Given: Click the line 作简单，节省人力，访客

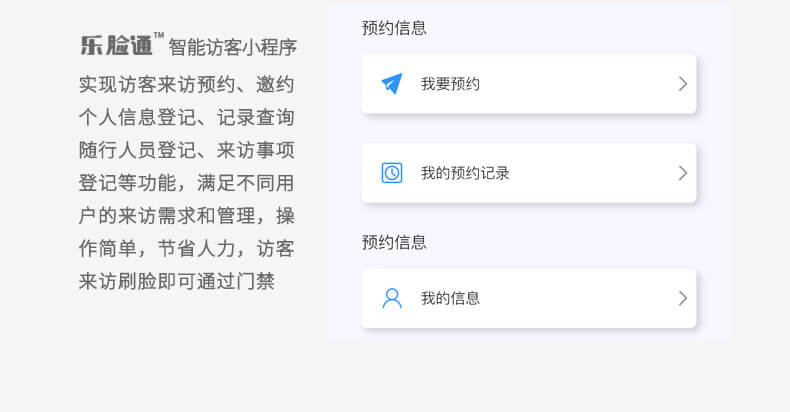Looking at the screenshot, I should [187, 248].
